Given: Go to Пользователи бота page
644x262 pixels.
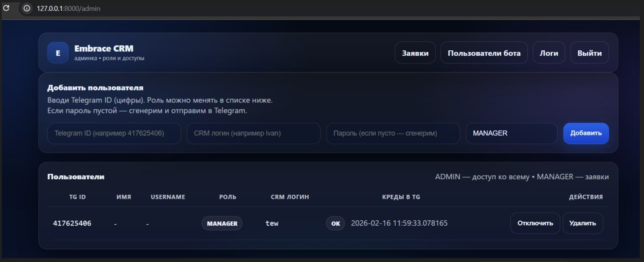Looking at the screenshot, I should (484, 53).
